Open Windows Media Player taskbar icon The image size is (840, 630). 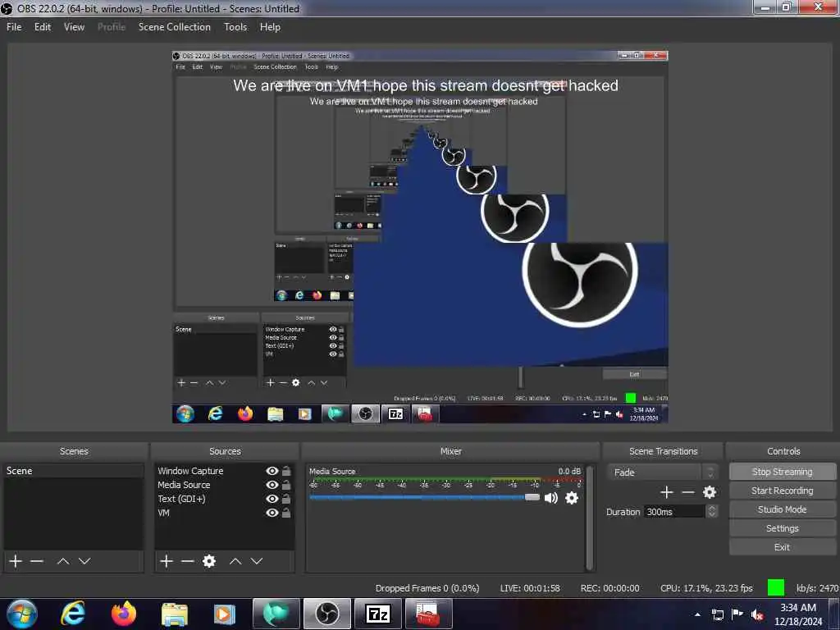point(224,614)
